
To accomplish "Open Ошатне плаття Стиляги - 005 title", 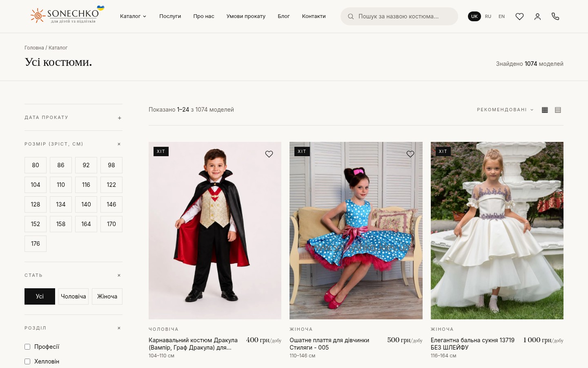I will [329, 344].
